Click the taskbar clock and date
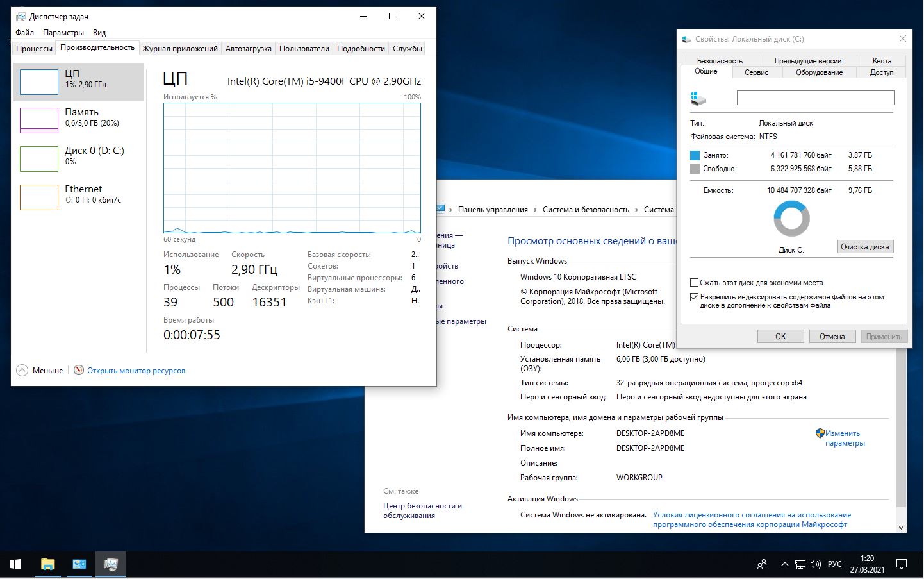 [868, 564]
